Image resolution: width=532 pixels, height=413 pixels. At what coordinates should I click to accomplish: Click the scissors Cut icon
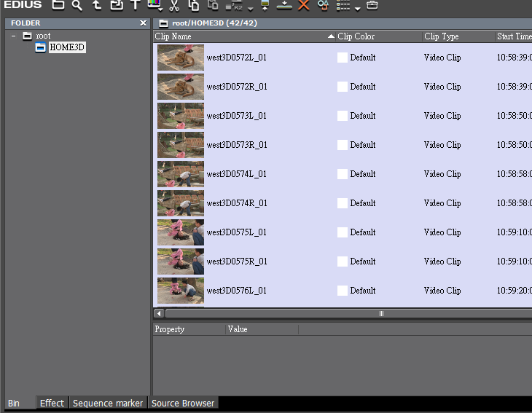[x=174, y=5]
